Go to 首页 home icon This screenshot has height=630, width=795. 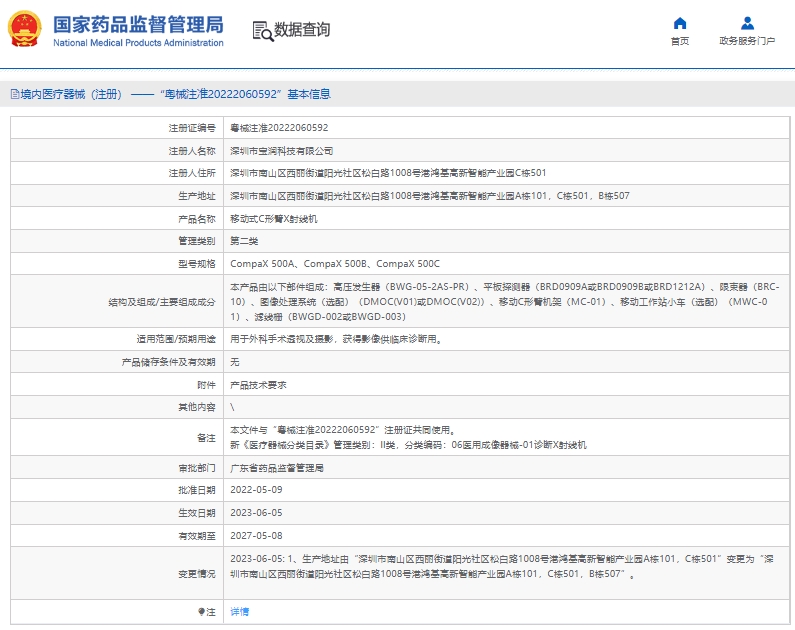pyautogui.click(x=679, y=23)
